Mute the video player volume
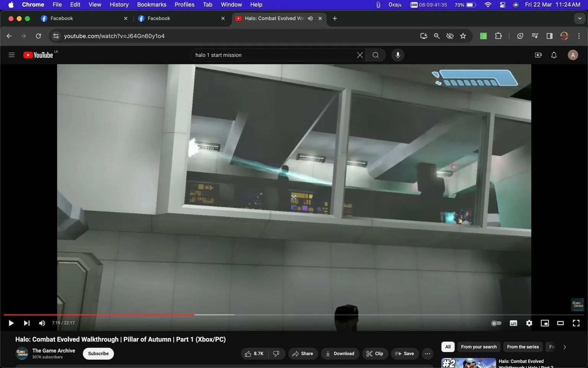Screen dimensions: 588x368 [42, 323]
